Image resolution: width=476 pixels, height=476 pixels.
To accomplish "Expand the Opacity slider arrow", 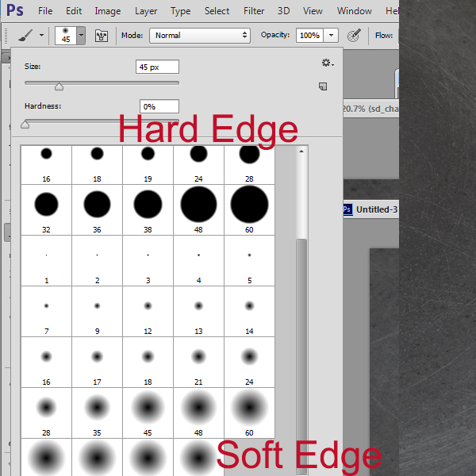I will tap(331, 36).
